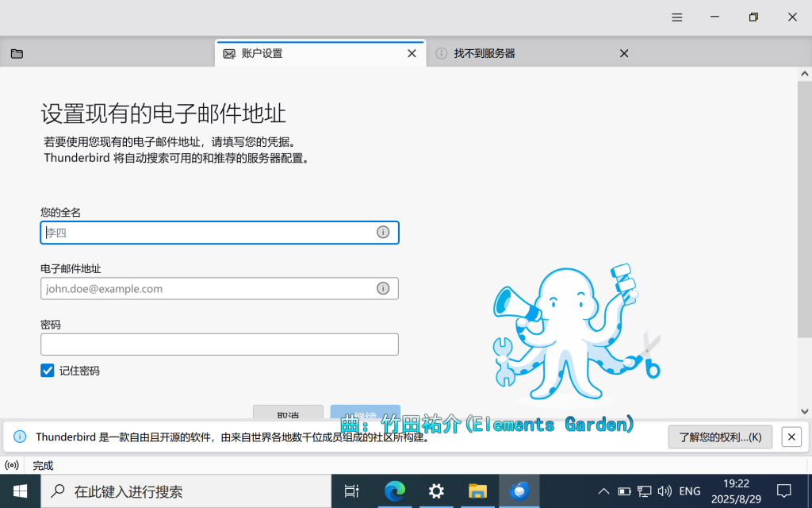This screenshot has height=508, width=812.
Task: Click the 密码 field label
Action: 51,325
